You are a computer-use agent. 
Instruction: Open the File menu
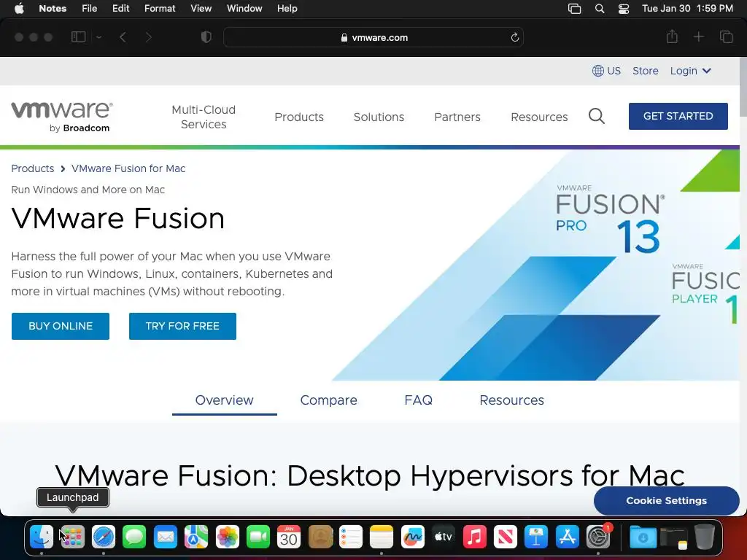(89, 9)
